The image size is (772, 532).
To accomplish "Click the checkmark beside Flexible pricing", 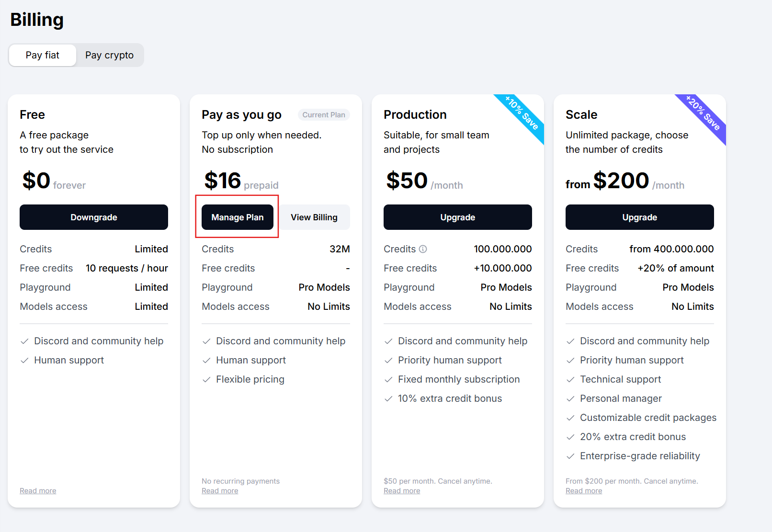I will 206,380.
